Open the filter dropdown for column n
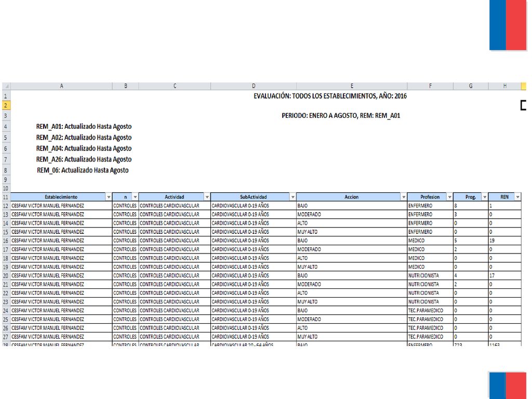532x399 pixels. pyautogui.click(x=135, y=197)
